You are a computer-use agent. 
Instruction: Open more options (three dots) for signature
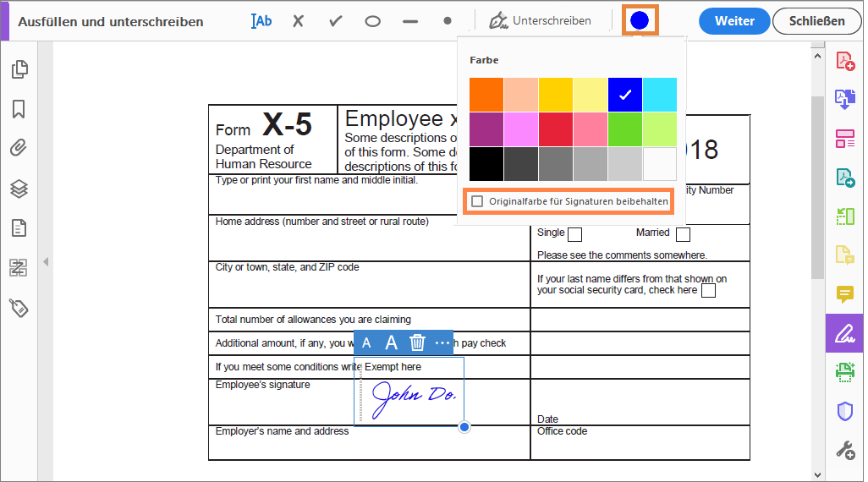tap(442, 343)
